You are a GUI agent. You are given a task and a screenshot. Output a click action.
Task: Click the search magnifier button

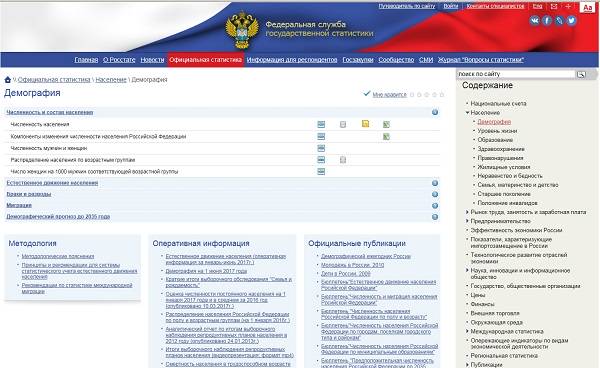pos(581,74)
